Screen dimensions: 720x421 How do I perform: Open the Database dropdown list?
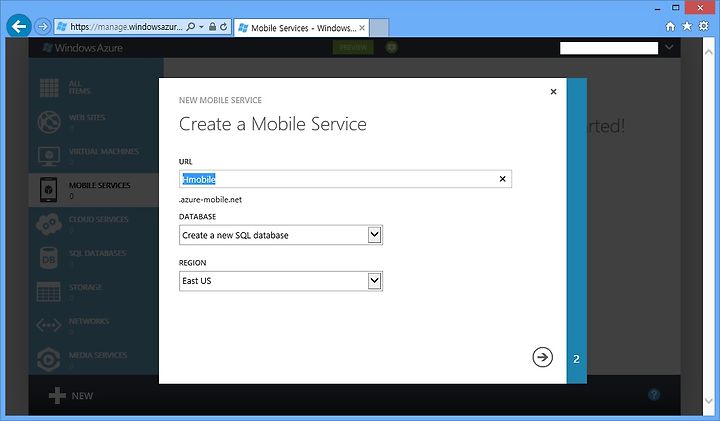coord(281,235)
